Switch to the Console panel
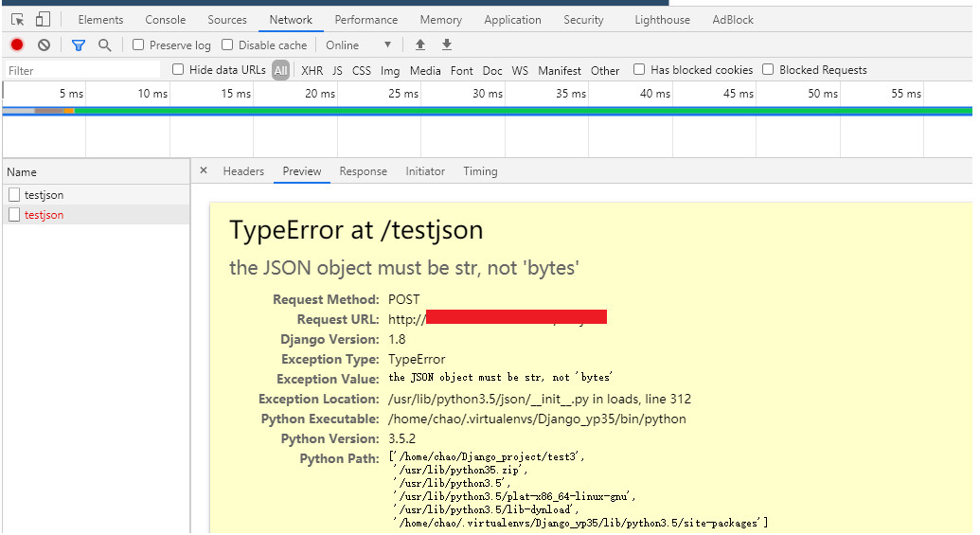 (165, 20)
